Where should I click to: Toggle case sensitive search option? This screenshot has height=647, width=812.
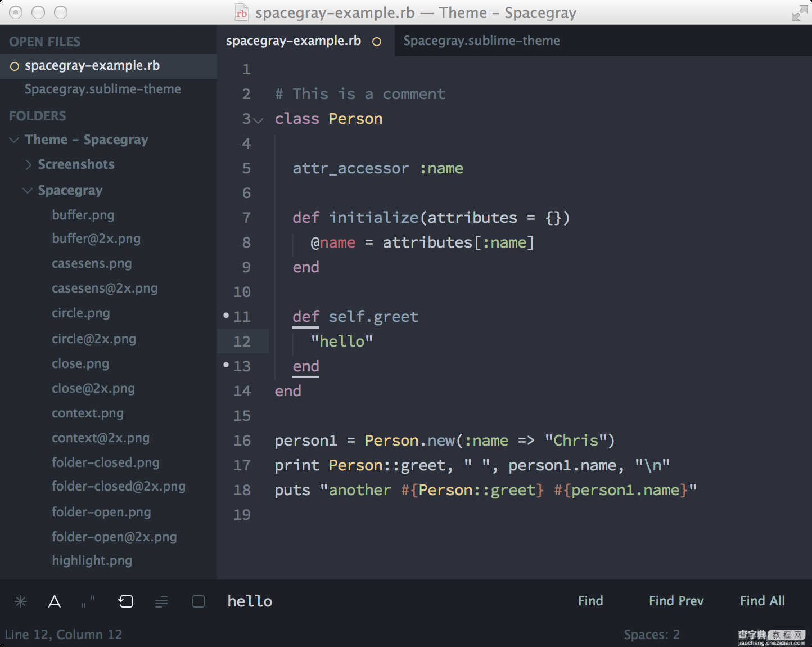pyautogui.click(x=55, y=601)
